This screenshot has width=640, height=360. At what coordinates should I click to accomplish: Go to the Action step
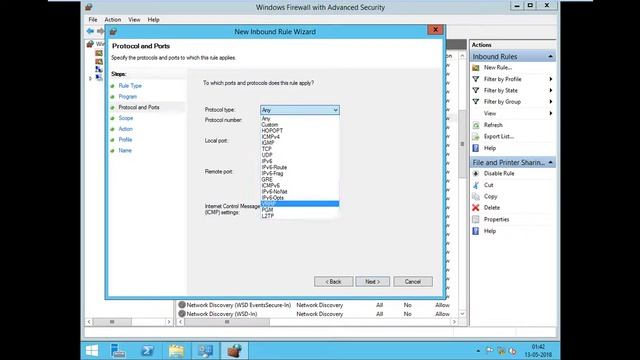pyautogui.click(x=125, y=129)
